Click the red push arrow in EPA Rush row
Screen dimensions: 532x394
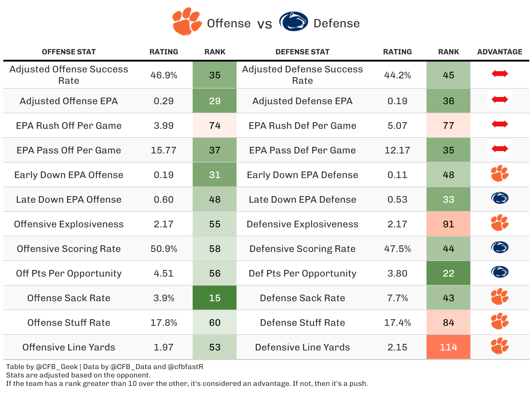500,124
